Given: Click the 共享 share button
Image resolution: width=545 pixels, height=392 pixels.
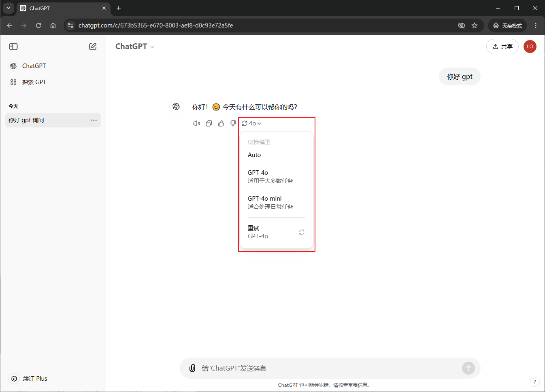Looking at the screenshot, I should (502, 47).
